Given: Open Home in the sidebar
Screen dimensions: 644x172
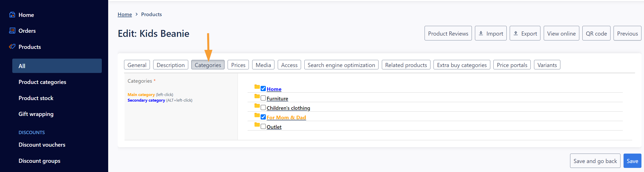Looking at the screenshot, I should pos(26,15).
